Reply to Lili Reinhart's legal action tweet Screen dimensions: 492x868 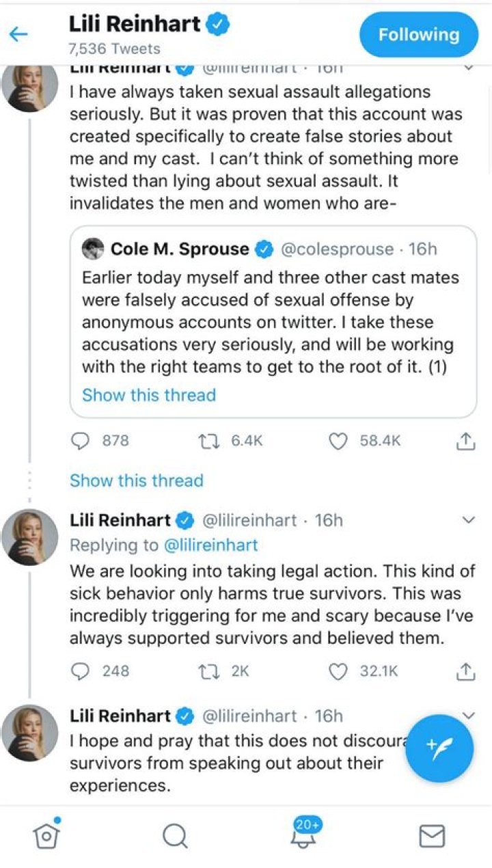pyautogui.click(x=80, y=671)
